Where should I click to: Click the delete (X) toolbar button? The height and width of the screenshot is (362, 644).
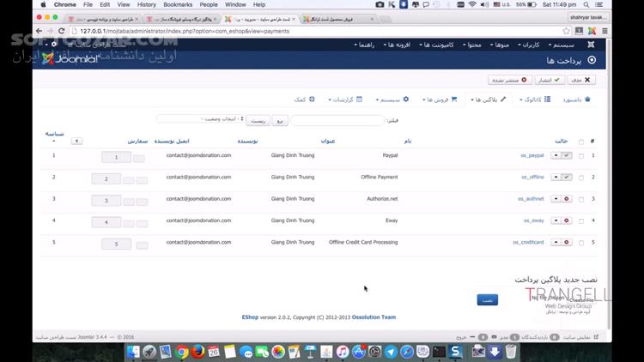pyautogui.click(x=581, y=80)
